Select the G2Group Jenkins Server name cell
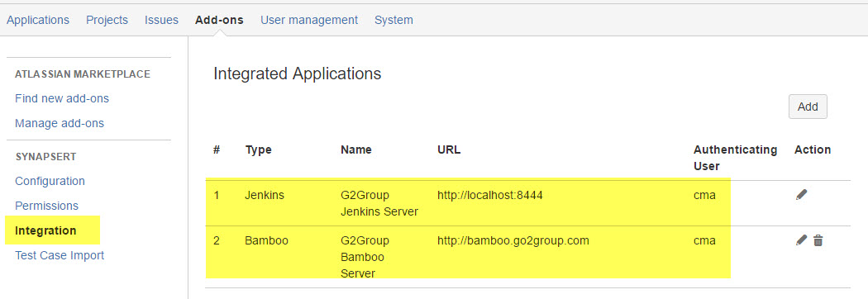 coord(379,203)
